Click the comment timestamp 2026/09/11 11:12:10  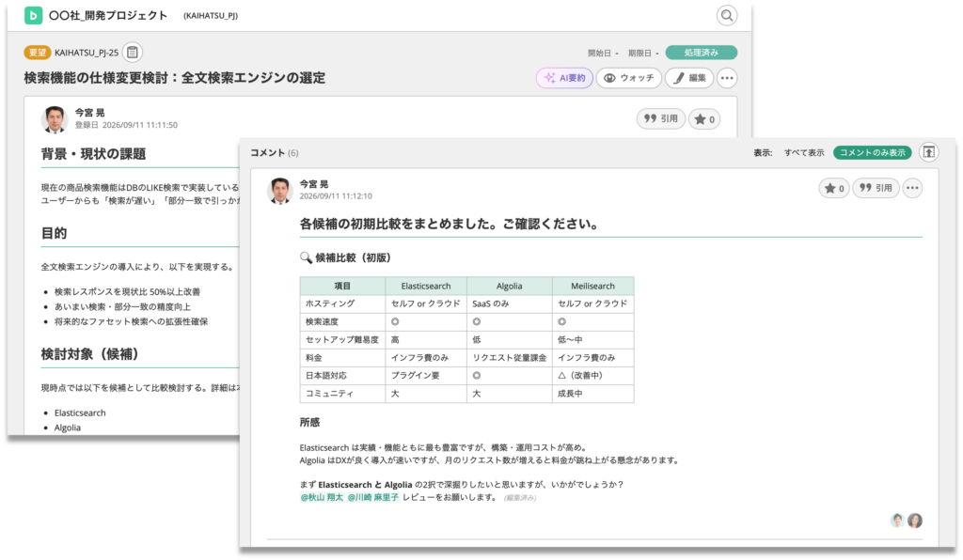click(336, 196)
